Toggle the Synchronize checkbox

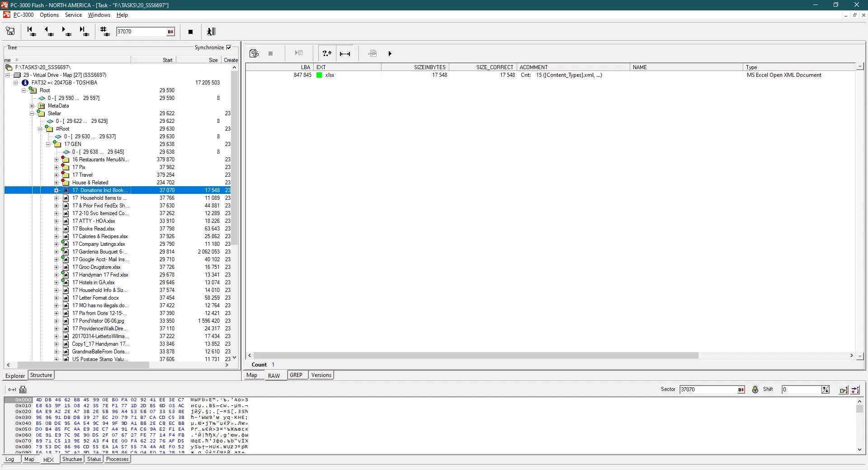tap(229, 47)
